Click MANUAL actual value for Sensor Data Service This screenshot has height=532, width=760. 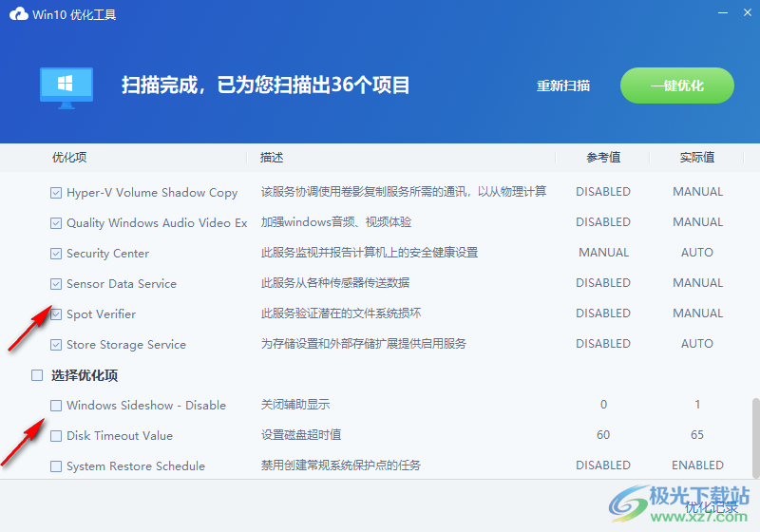pos(697,283)
